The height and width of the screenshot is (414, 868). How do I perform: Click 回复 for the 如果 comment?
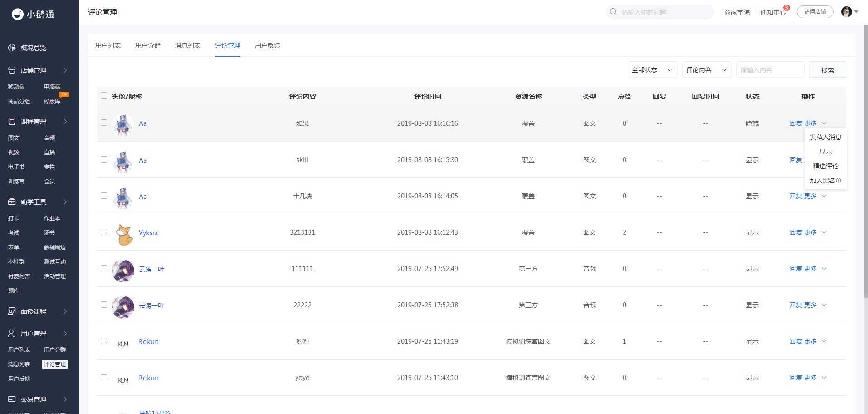tap(795, 123)
